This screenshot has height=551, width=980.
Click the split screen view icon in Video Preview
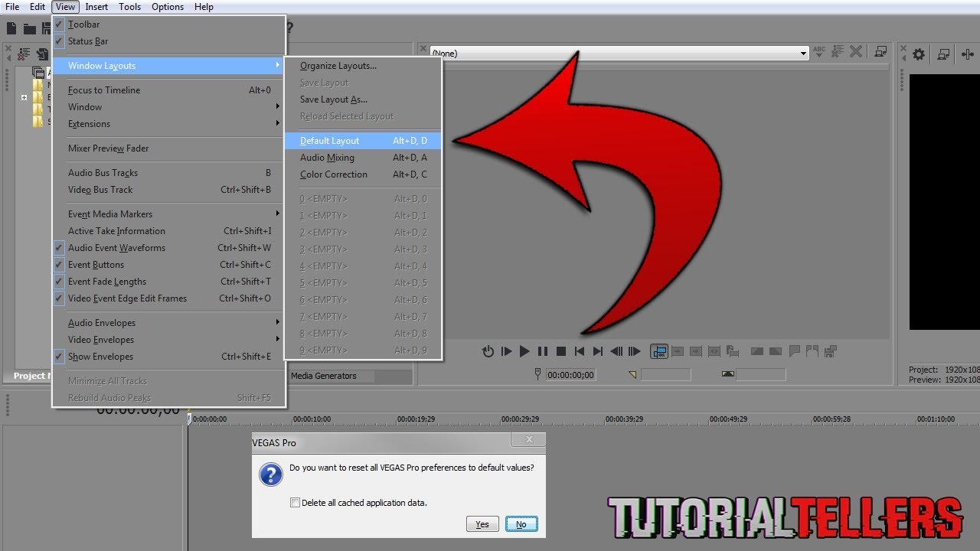coord(969,54)
